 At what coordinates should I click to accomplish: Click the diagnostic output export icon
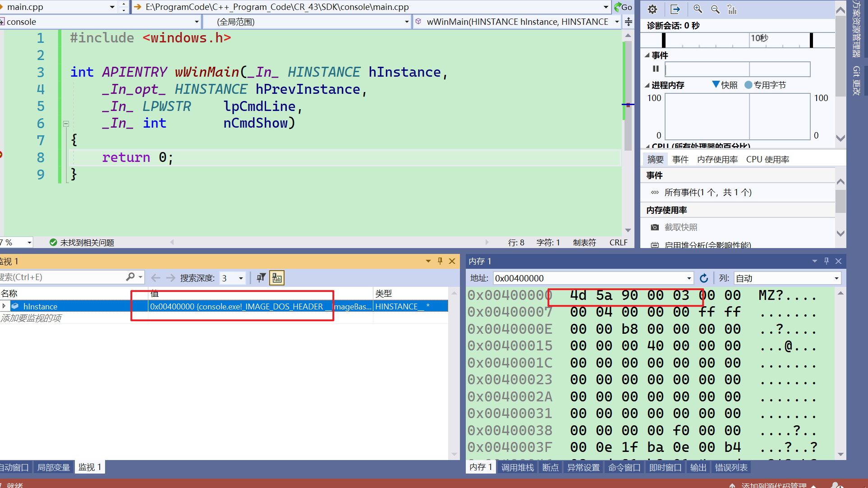click(x=675, y=9)
